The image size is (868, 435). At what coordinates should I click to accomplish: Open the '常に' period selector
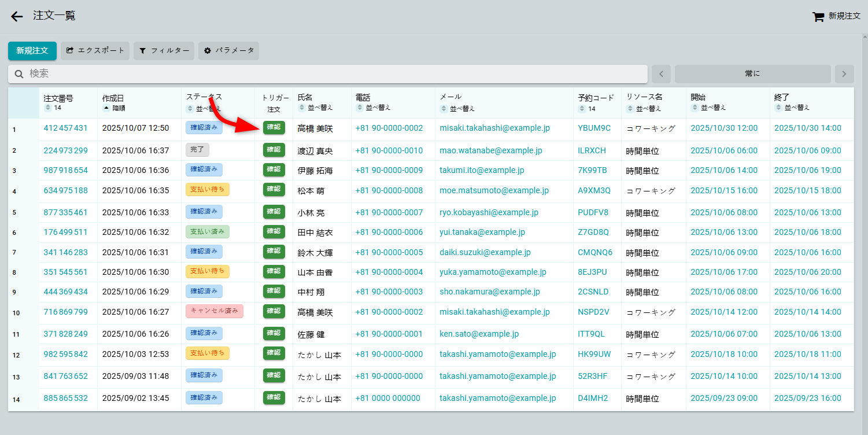pos(752,74)
